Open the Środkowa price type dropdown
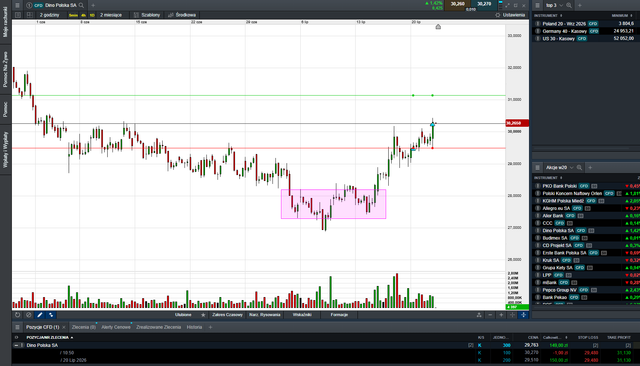This screenshot has width=640, height=366. pyautogui.click(x=182, y=15)
